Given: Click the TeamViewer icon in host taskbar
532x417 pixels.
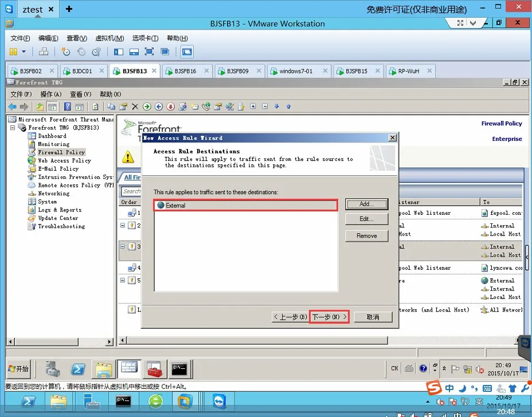Looking at the screenshot, I should (x=220, y=402).
